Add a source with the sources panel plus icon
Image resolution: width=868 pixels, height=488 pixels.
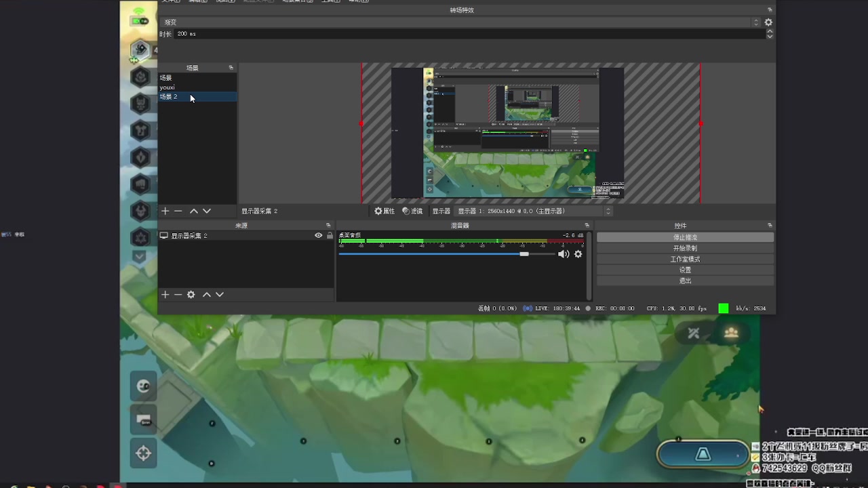(x=165, y=295)
